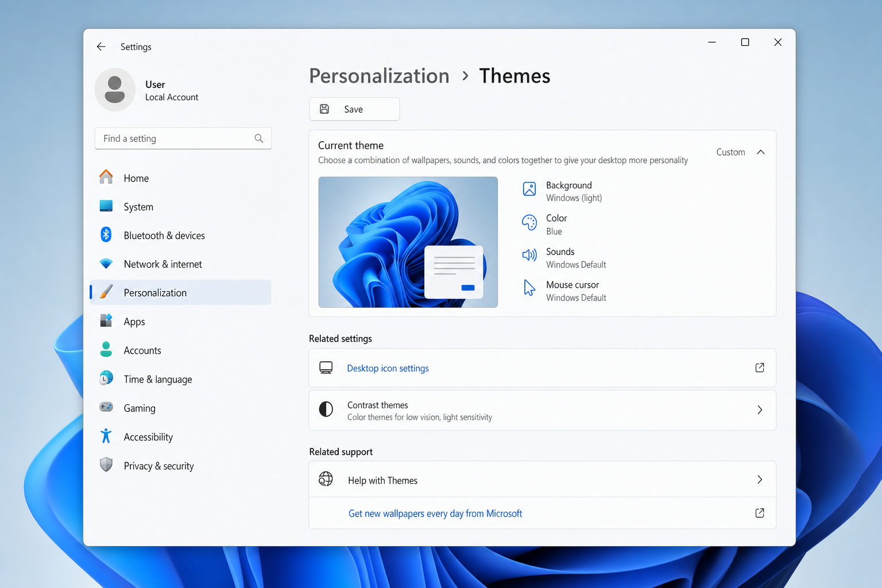Expand Help with Themes chevron
This screenshot has width=882, height=588.
[760, 479]
